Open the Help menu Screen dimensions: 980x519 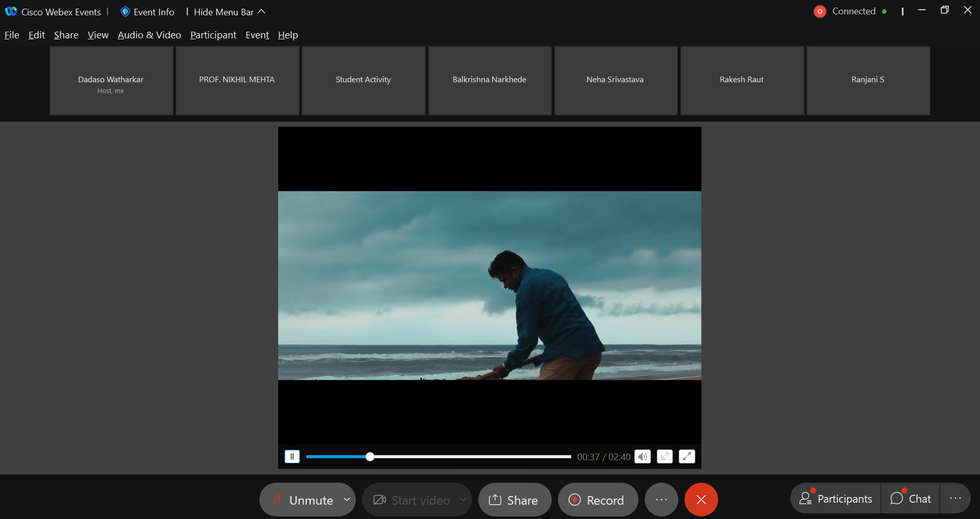click(288, 35)
